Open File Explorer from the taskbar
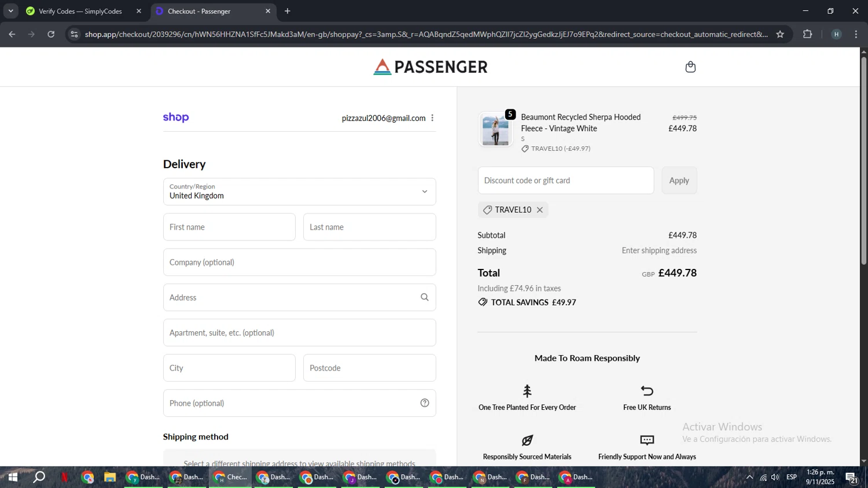 (109, 477)
